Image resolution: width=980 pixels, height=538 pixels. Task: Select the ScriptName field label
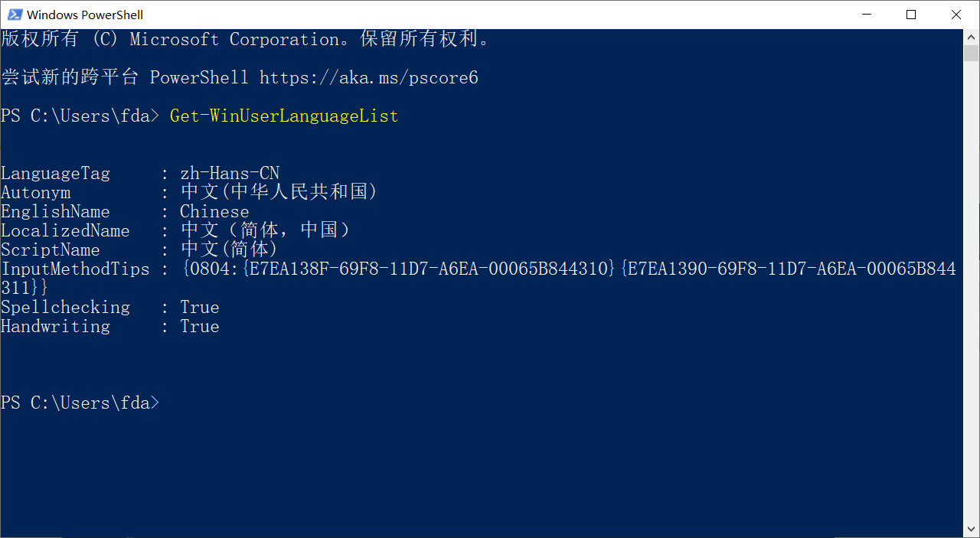tap(50, 249)
